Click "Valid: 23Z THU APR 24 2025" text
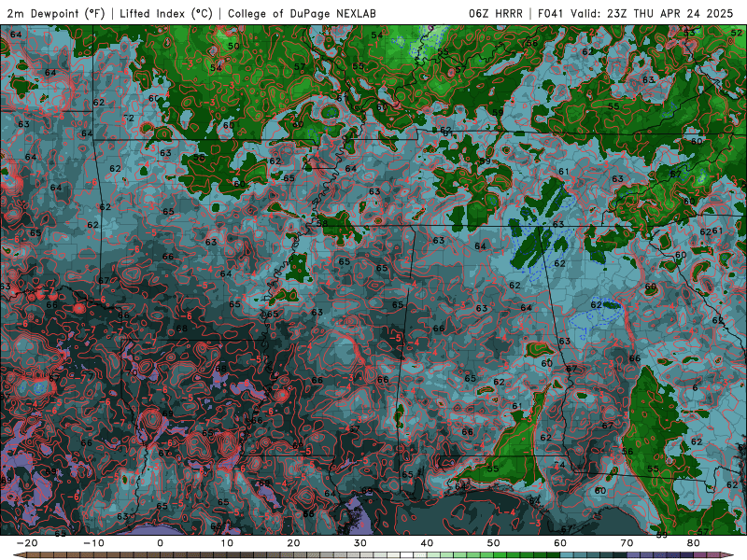Image resolution: width=747 pixels, height=560 pixels. point(652,14)
